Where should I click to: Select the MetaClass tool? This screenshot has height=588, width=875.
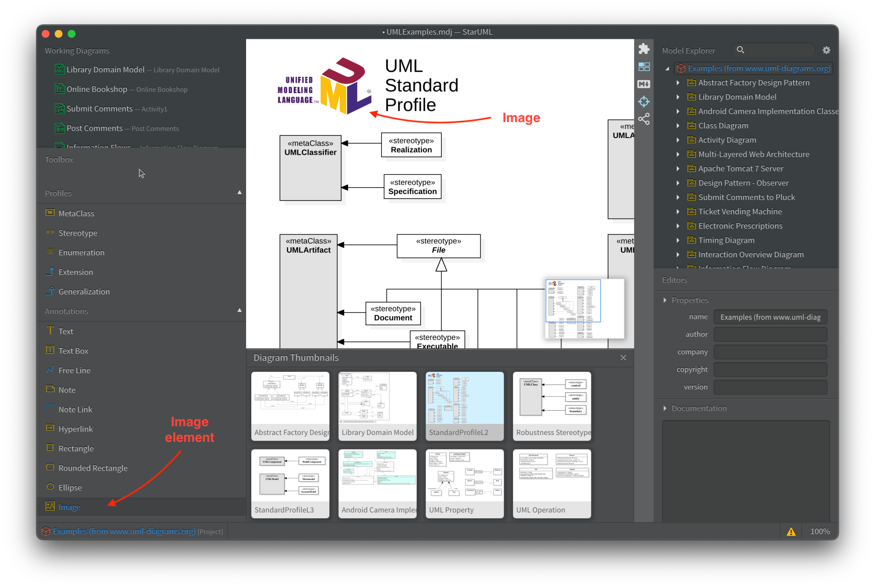76,213
